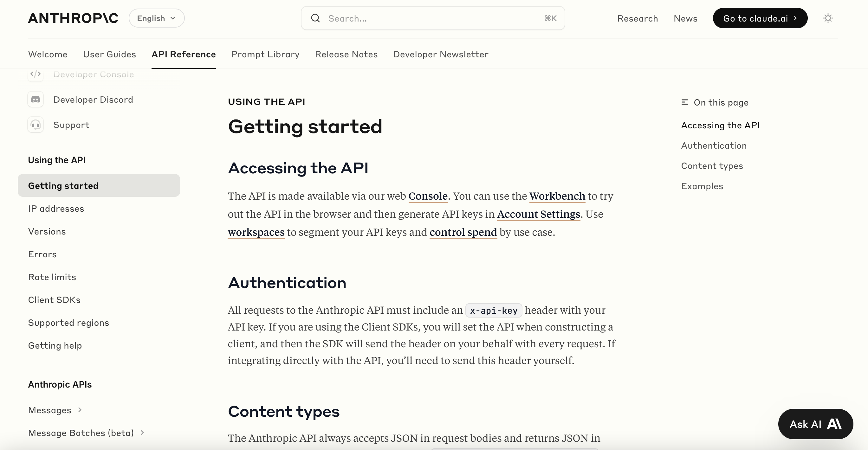Click the Getting started page heading

click(x=305, y=127)
